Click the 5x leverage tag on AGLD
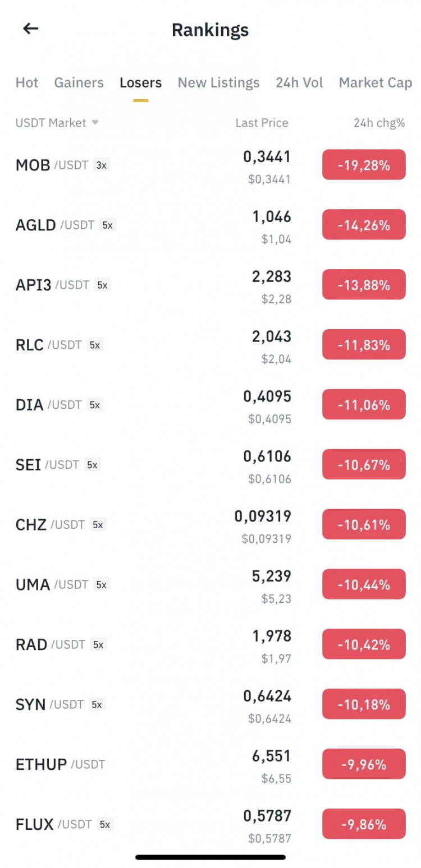 [107, 225]
